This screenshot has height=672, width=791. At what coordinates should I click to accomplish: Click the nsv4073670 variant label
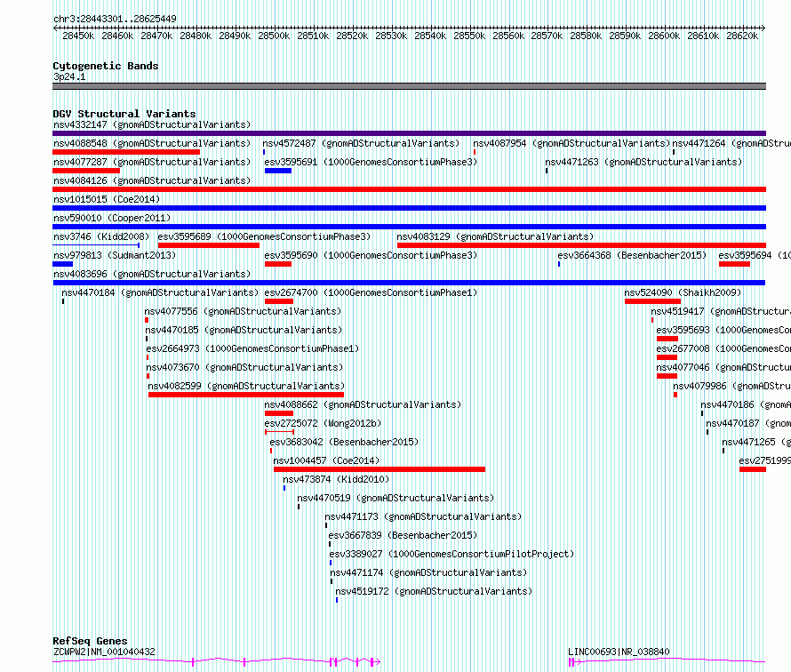(244, 367)
